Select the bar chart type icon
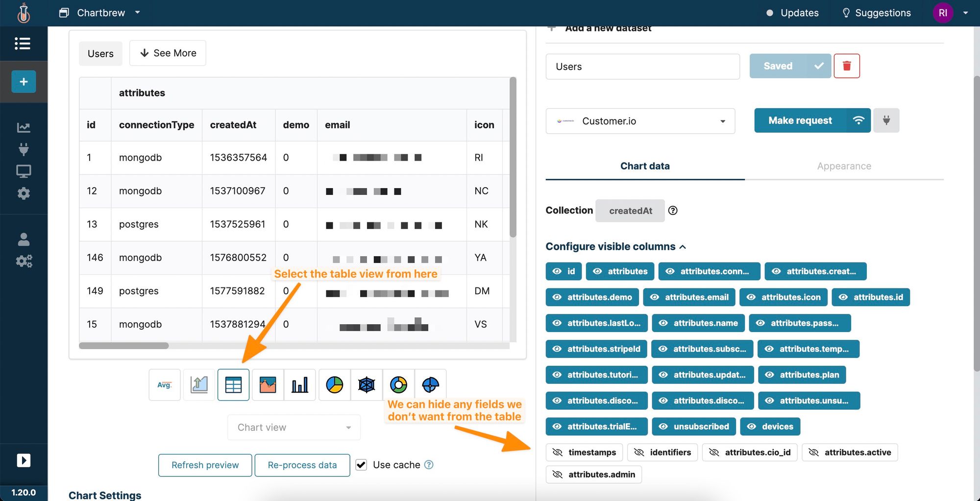This screenshot has height=501, width=980. [x=299, y=385]
